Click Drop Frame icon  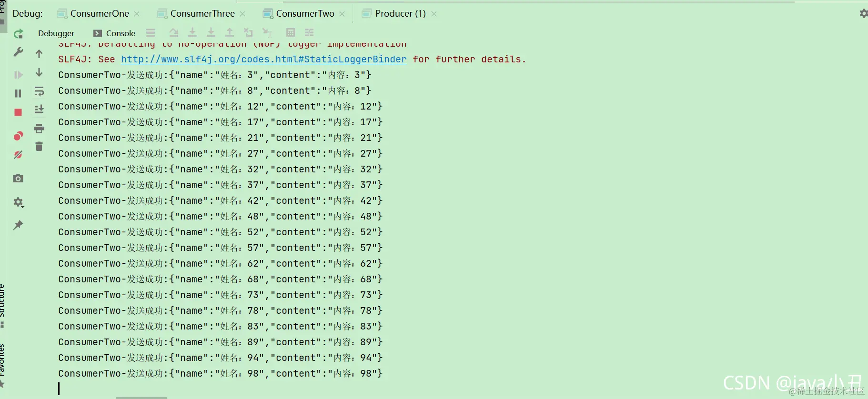[x=248, y=32]
